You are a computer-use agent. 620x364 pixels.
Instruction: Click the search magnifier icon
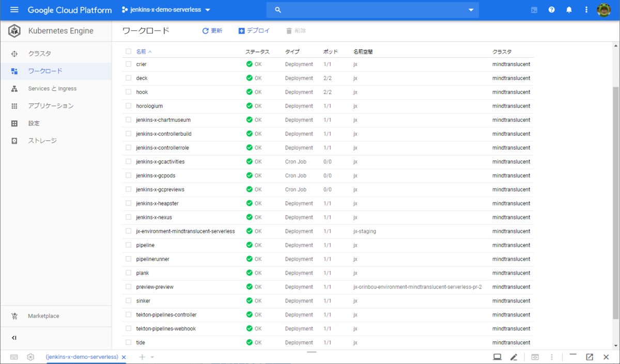pos(278,10)
